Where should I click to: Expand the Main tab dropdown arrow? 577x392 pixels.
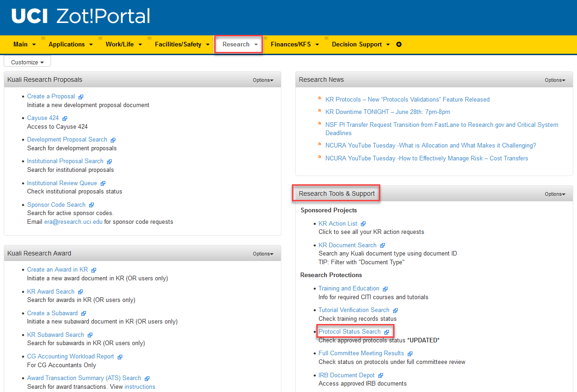[x=34, y=45]
